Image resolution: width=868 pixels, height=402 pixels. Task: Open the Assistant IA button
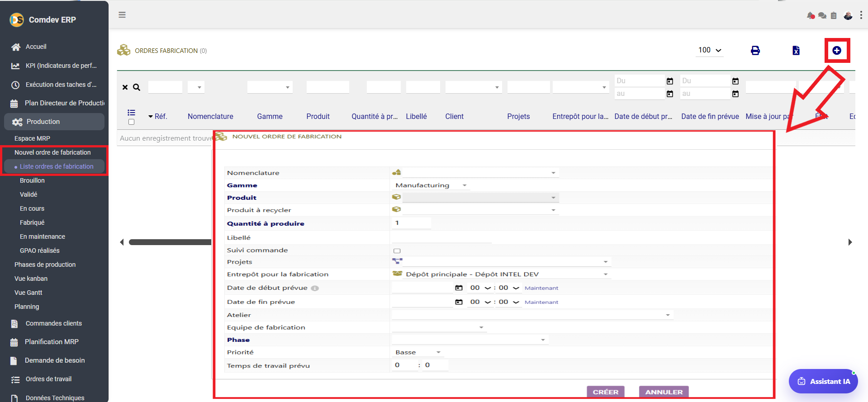click(x=823, y=381)
